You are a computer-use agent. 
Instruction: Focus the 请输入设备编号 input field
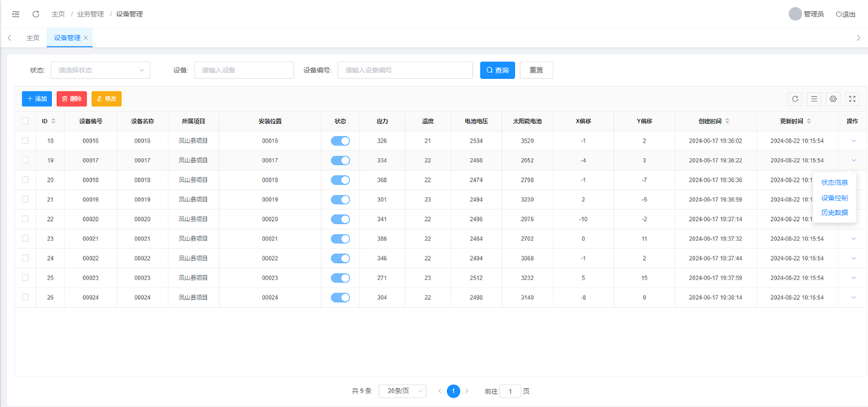click(405, 70)
